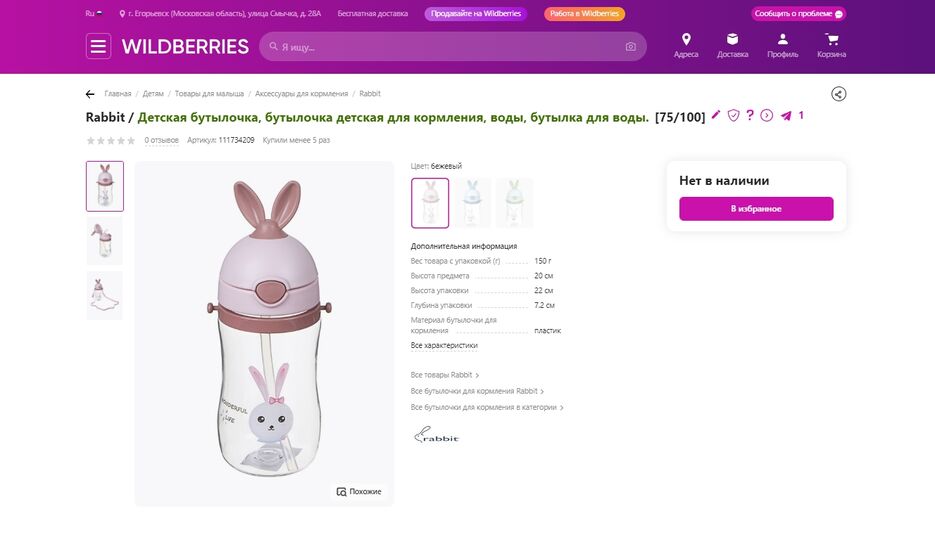This screenshot has width=935, height=542.
Task: Select the blue bottle color option
Action: point(472,203)
